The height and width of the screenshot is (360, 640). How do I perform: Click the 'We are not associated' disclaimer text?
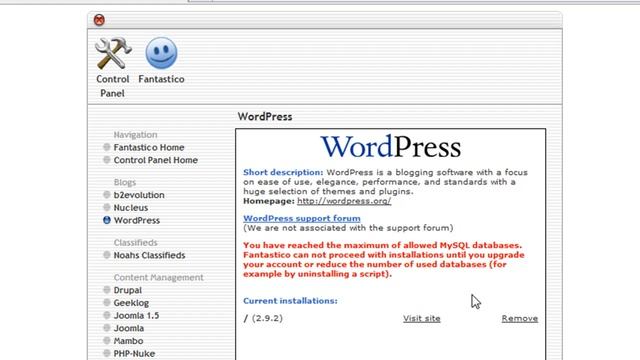(x=348, y=228)
